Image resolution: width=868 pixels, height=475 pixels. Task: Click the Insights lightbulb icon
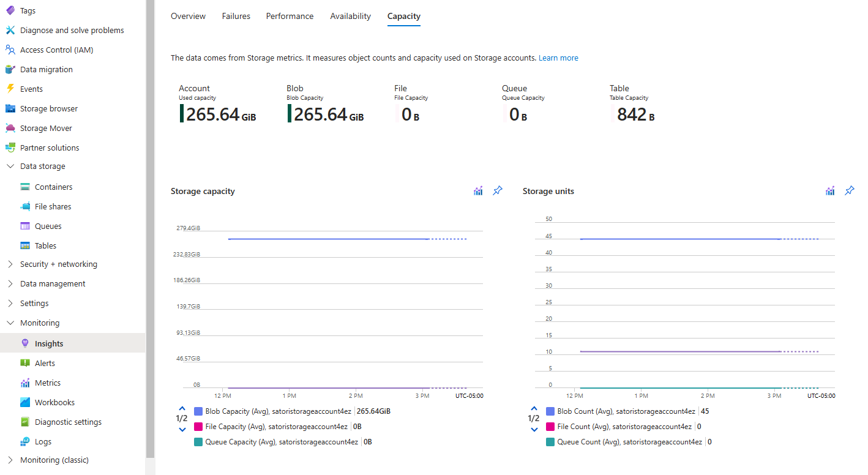click(25, 343)
